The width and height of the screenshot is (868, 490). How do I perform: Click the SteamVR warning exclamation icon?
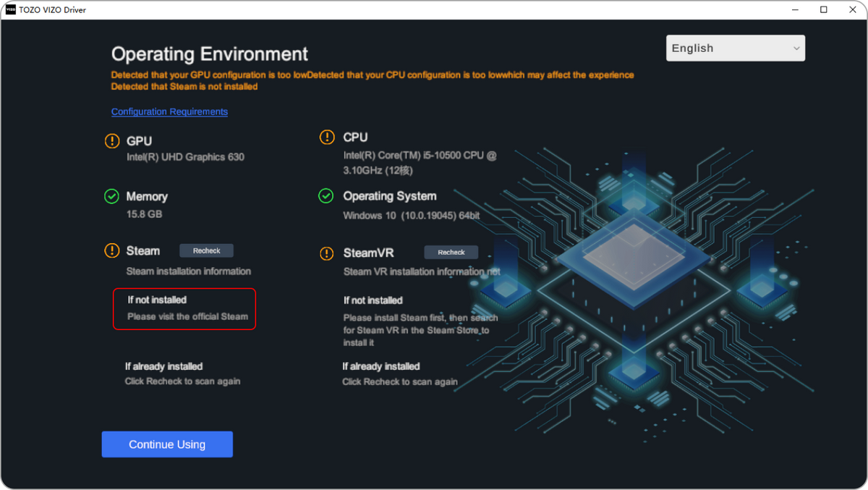(325, 253)
